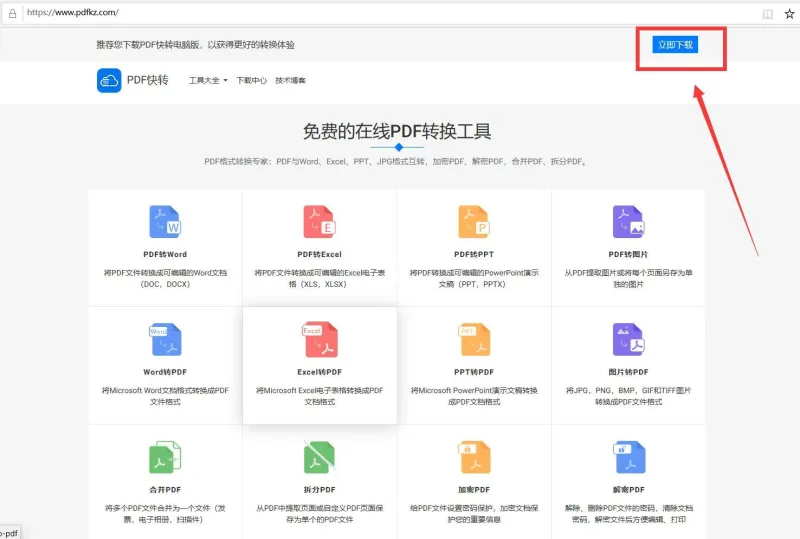Click the description mentioning PPT, PPTX
Image resolution: width=800 pixels, height=539 pixels.
(x=474, y=279)
